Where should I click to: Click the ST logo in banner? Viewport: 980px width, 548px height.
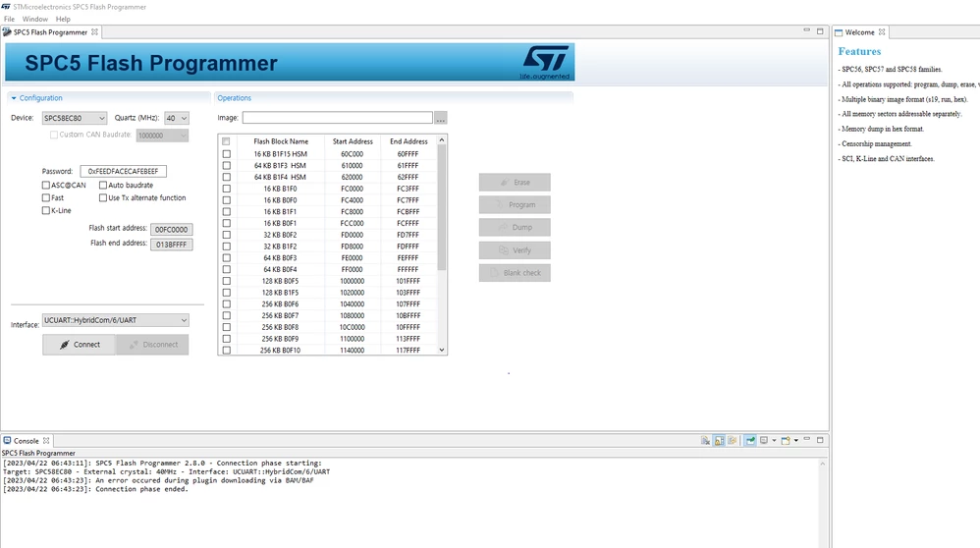click(546, 61)
